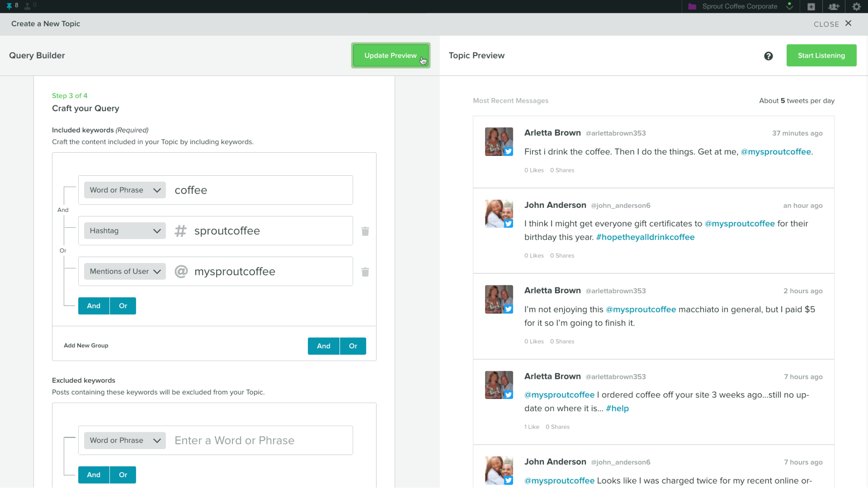868x488 pixels.
Task: Delete the mysproutcoffee mention row
Action: point(365,272)
